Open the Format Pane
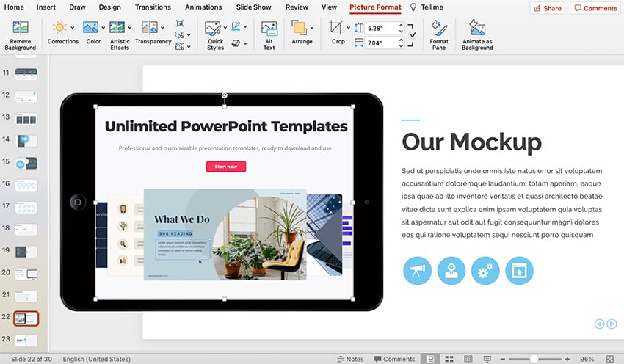The height and width of the screenshot is (364, 624). click(439, 34)
